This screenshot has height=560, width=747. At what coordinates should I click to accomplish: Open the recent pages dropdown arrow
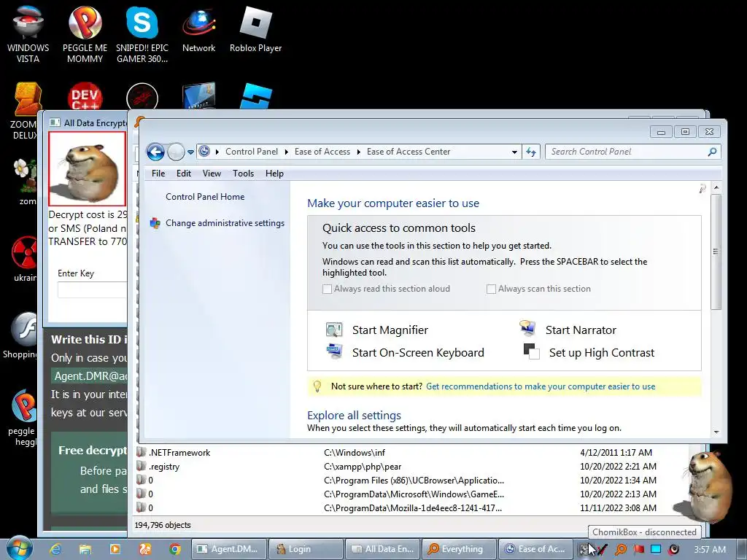pos(190,152)
